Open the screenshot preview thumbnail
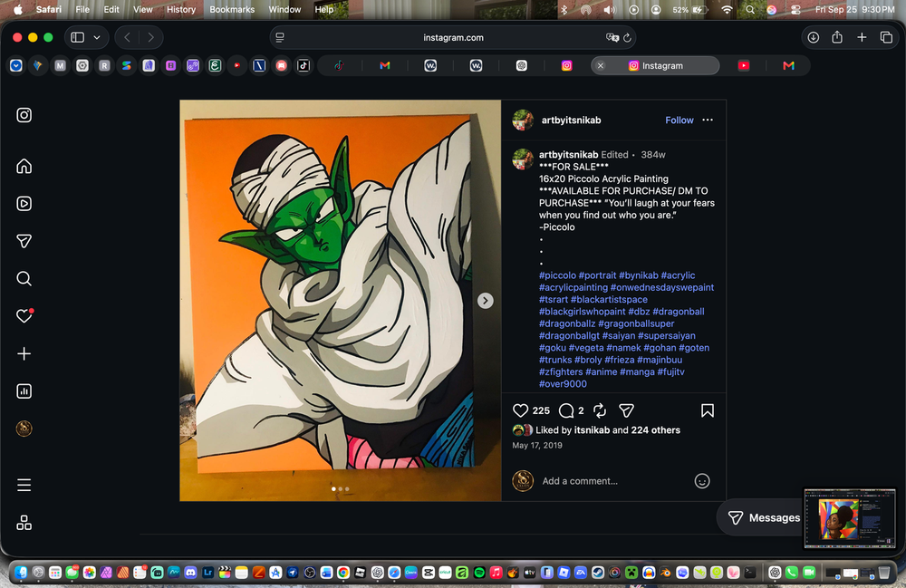 tap(850, 518)
